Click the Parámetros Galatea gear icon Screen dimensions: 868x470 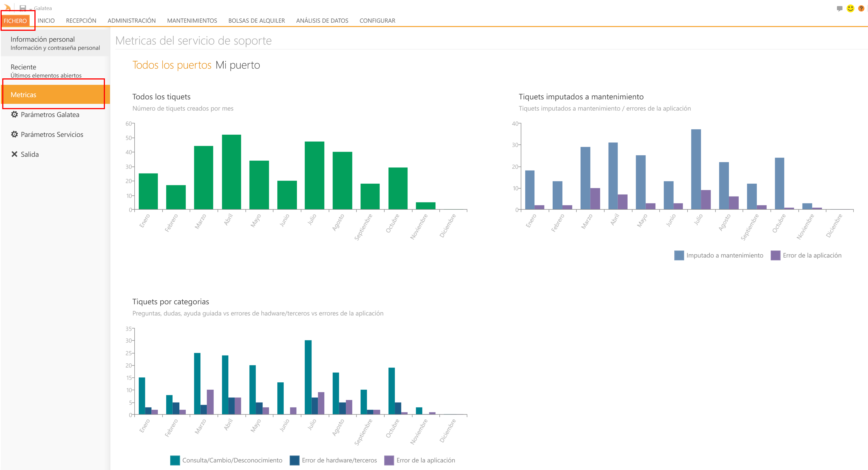(x=14, y=114)
